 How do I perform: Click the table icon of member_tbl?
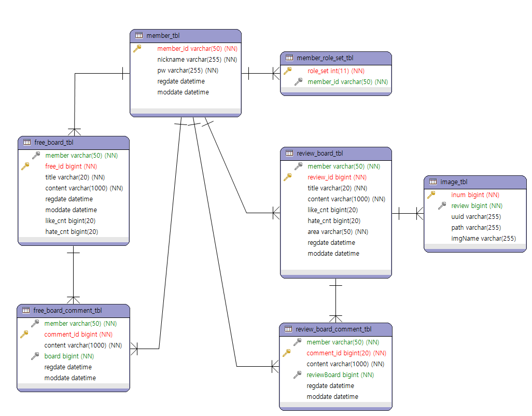[x=139, y=35]
